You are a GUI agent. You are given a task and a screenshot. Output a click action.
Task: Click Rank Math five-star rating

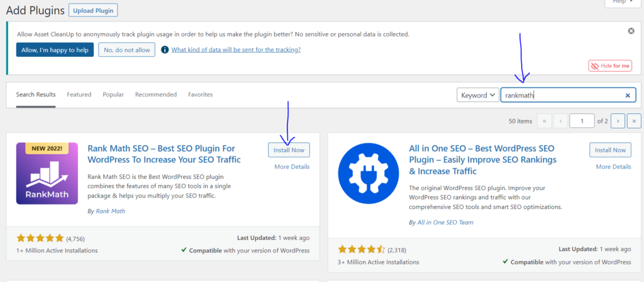40,238
